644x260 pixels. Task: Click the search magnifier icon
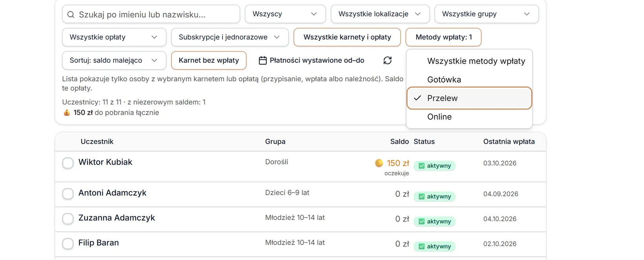point(71,15)
